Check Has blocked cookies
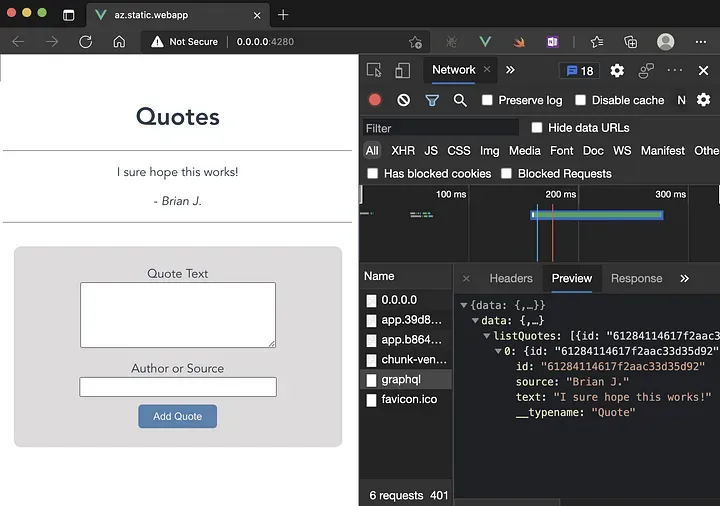Image resolution: width=720 pixels, height=506 pixels. pos(372,174)
